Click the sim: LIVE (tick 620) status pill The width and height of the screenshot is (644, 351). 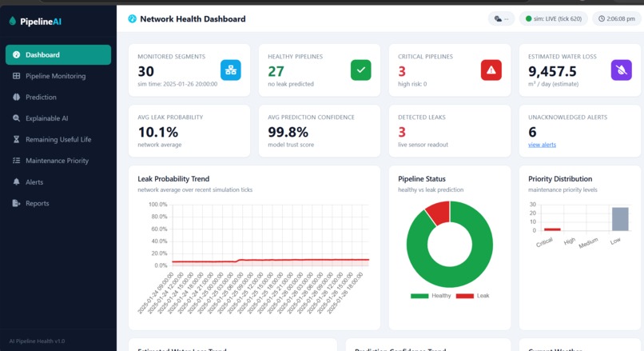coord(554,18)
